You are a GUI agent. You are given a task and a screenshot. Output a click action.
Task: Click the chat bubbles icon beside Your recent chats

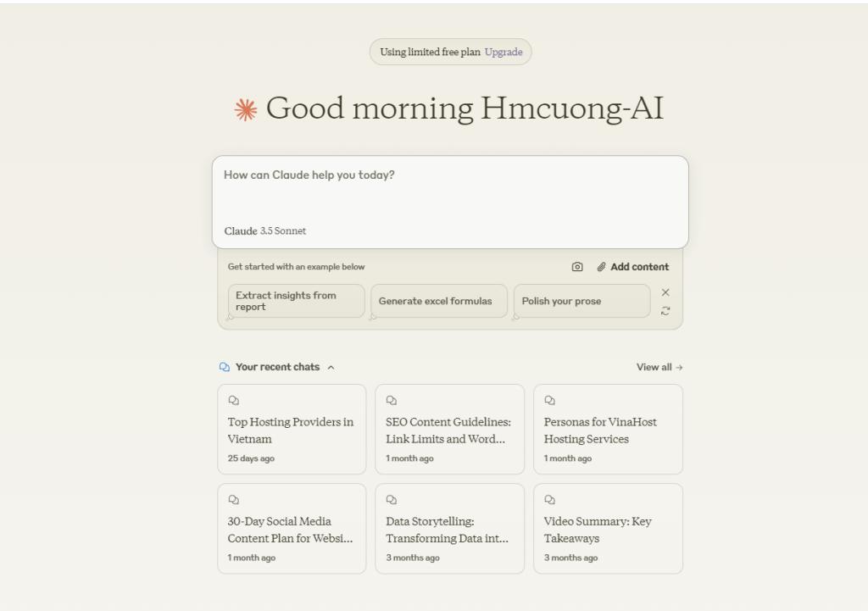coord(225,367)
